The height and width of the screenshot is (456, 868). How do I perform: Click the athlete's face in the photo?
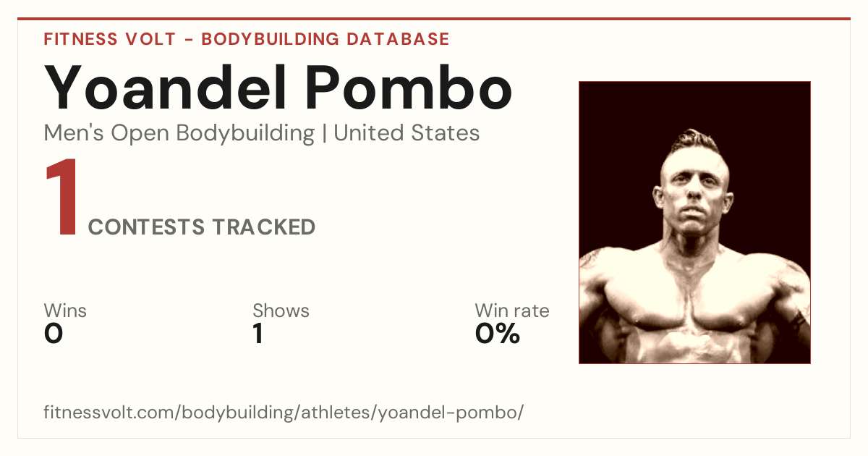[691, 188]
